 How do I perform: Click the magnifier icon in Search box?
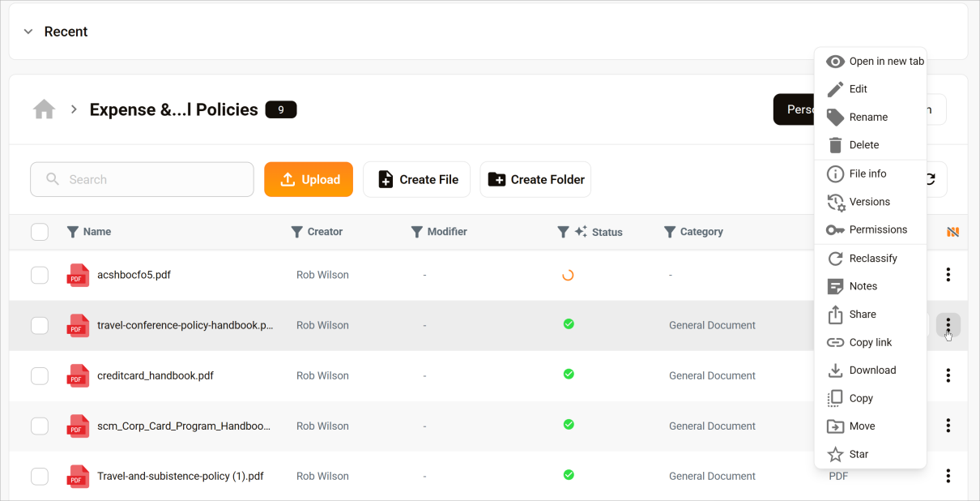(x=53, y=179)
